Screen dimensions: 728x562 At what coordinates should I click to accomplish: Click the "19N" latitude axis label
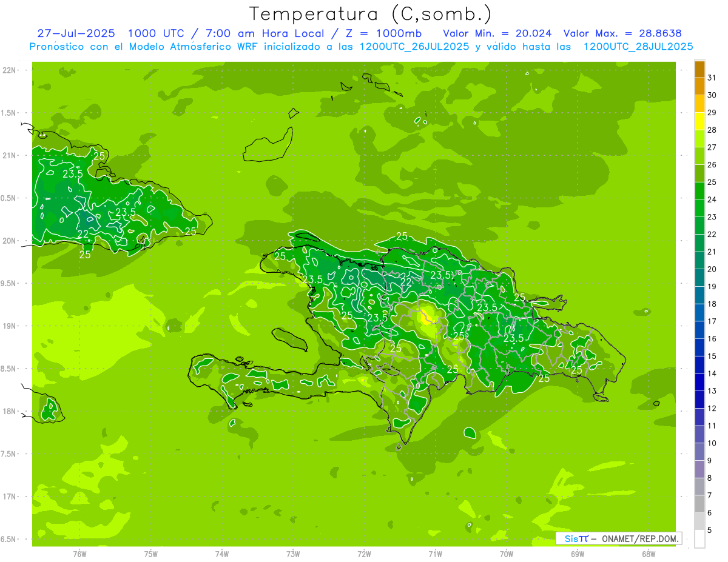8,326
